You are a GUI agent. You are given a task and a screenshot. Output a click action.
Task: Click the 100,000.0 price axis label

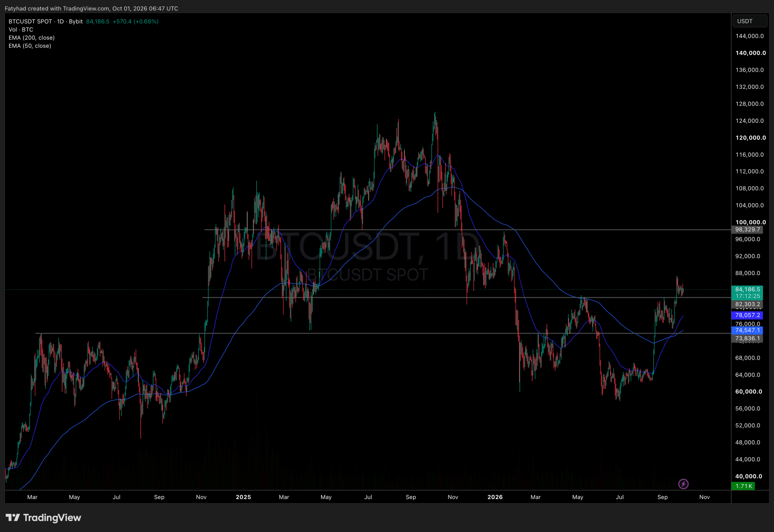[751, 222]
